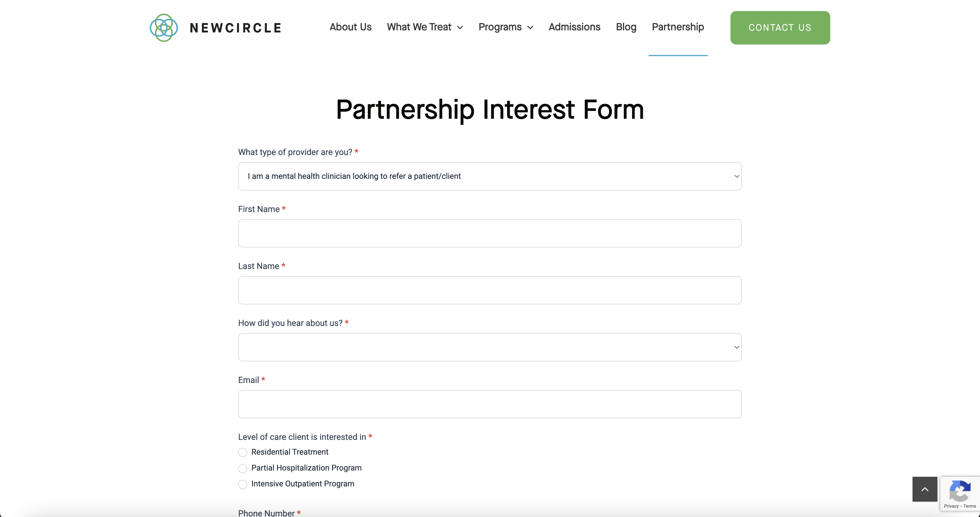Open the How did you hear dropdown
Viewport: 980px width, 517px height.
pyautogui.click(x=490, y=347)
